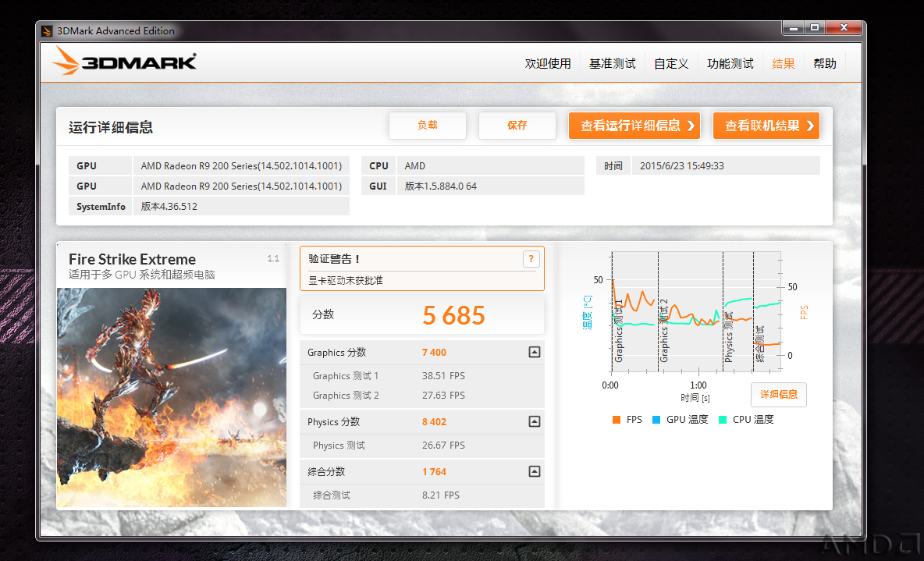Click the 38.51 FPS result
The image size is (924, 561).
coord(443,376)
